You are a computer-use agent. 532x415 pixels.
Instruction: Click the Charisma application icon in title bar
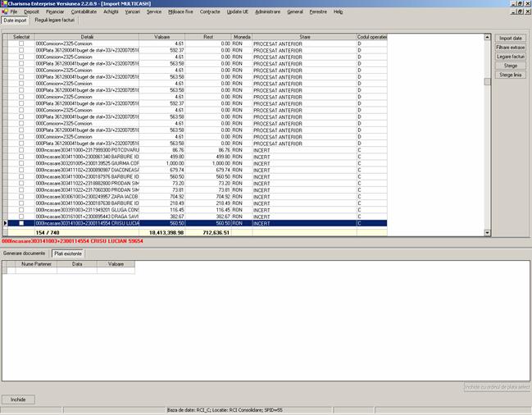click(4, 4)
